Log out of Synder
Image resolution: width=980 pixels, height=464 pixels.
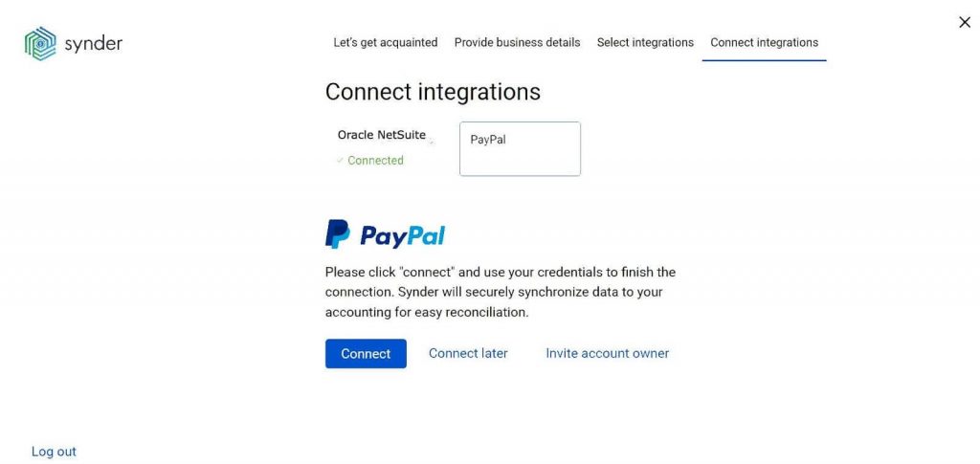point(54,452)
